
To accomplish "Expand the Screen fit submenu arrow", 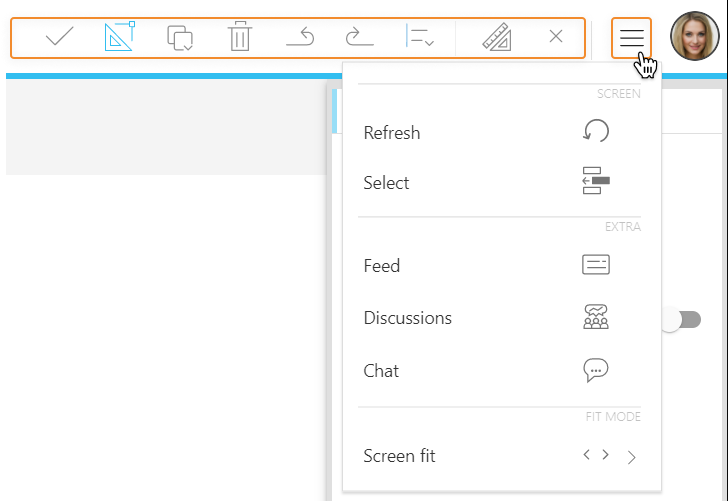I will click(631, 457).
